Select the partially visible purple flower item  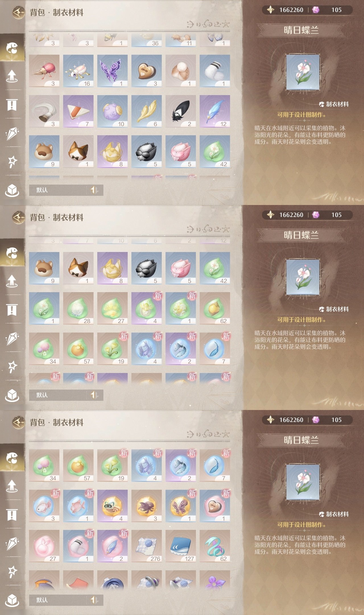pyautogui.click(x=215, y=580)
